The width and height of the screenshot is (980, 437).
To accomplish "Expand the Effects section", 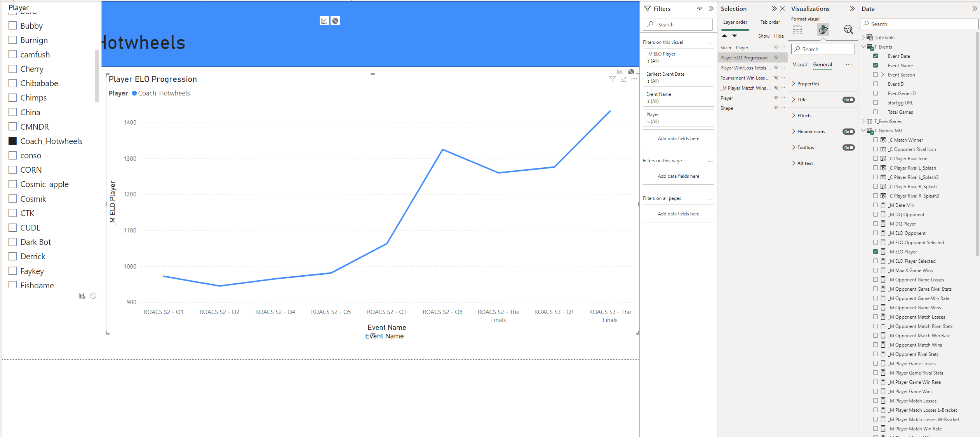I will point(794,115).
